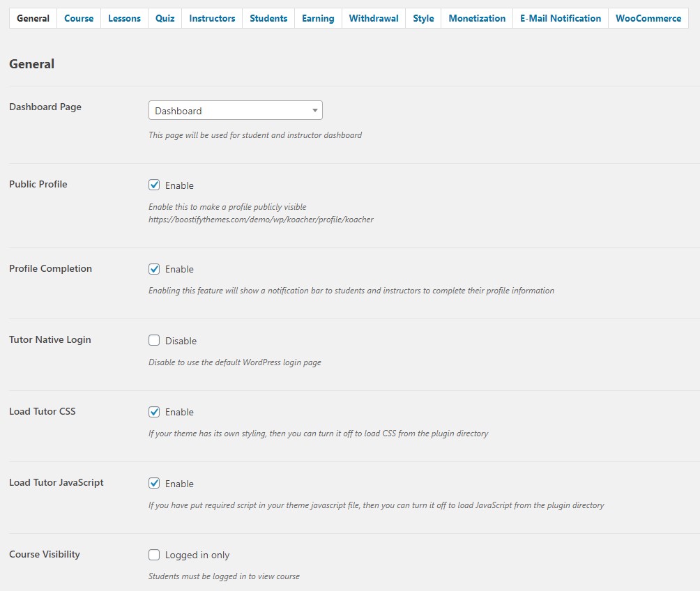Select the Style tab
Viewport: 700px width, 591px height.
pos(423,18)
